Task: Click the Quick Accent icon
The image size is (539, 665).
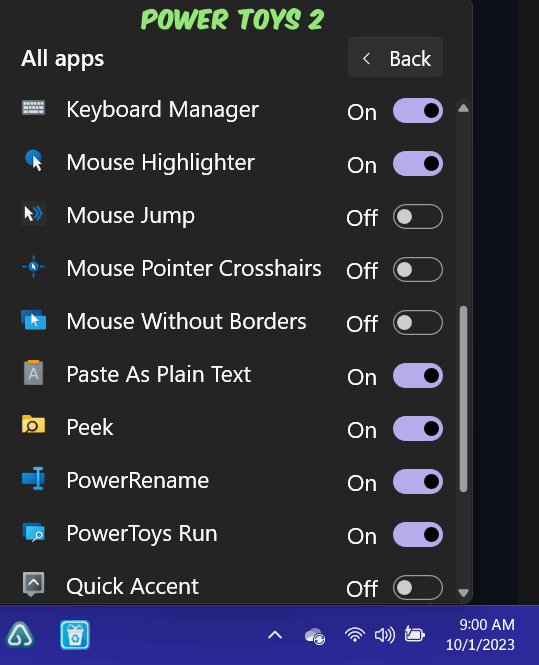Action: (x=34, y=584)
